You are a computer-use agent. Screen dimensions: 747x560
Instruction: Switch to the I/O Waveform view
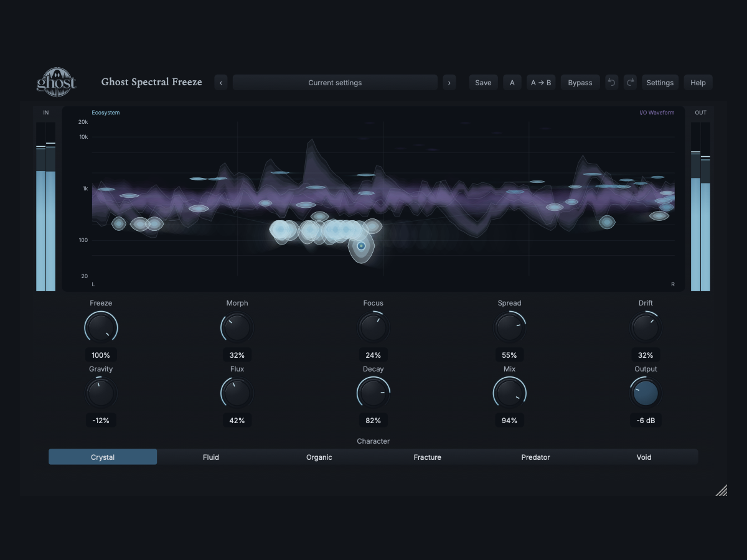pos(657,113)
